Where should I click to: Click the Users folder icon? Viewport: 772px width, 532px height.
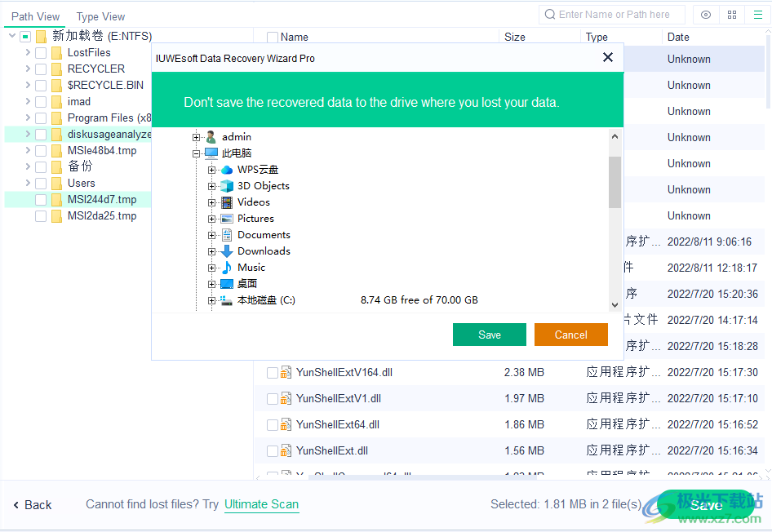click(57, 183)
